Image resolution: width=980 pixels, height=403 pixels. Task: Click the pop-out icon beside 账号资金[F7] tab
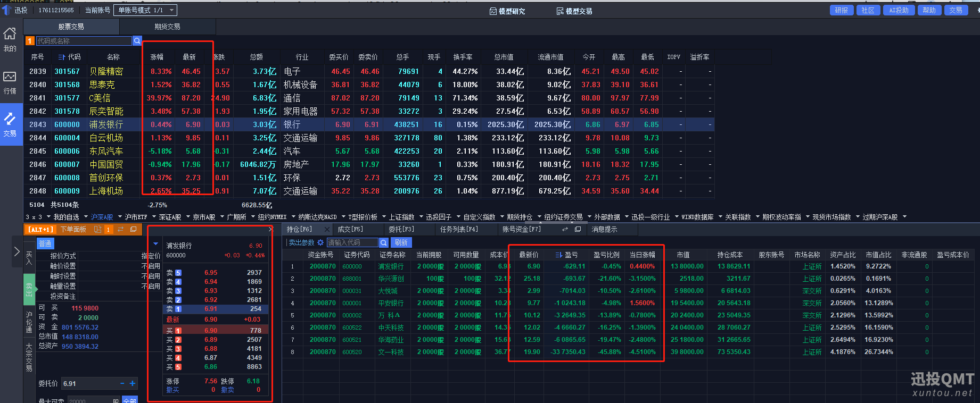(578, 229)
